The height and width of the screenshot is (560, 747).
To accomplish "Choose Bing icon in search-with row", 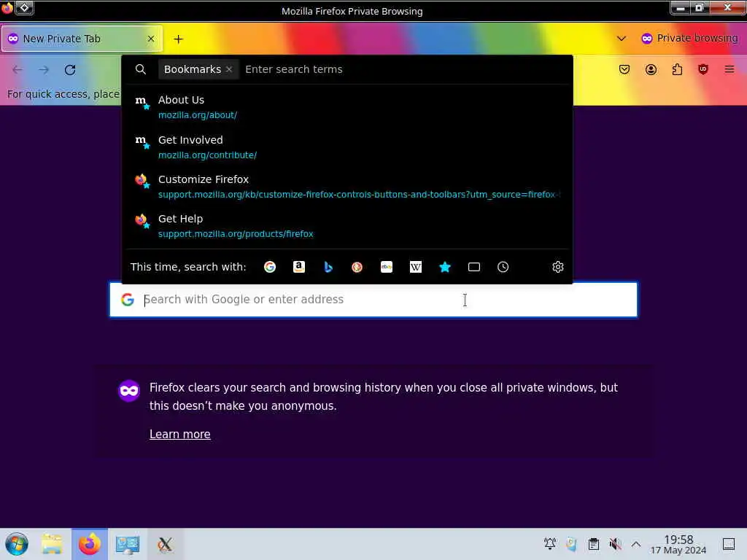I will [x=328, y=267].
